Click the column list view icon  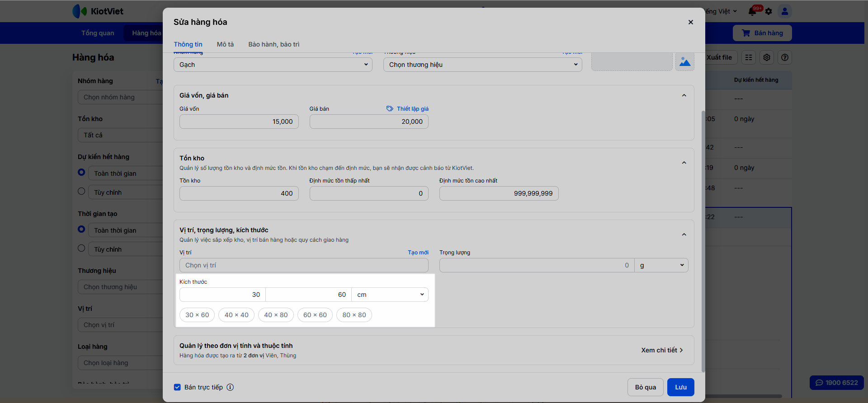pyautogui.click(x=749, y=57)
